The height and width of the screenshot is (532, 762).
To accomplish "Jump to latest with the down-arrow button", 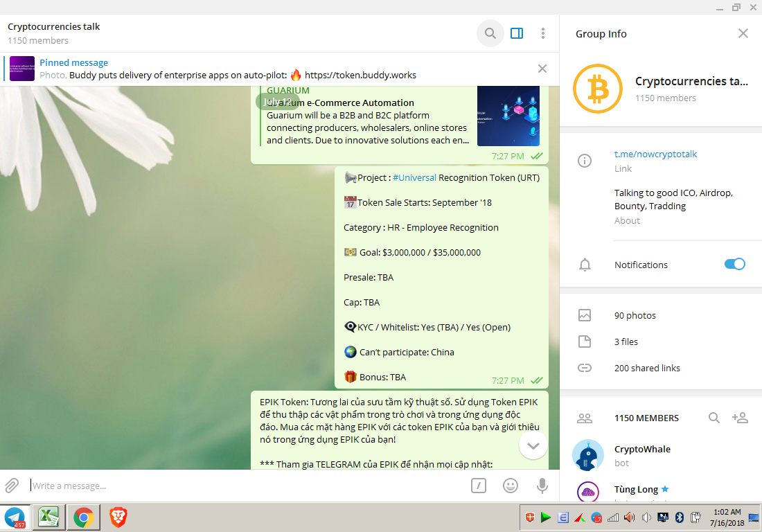I will point(533,445).
